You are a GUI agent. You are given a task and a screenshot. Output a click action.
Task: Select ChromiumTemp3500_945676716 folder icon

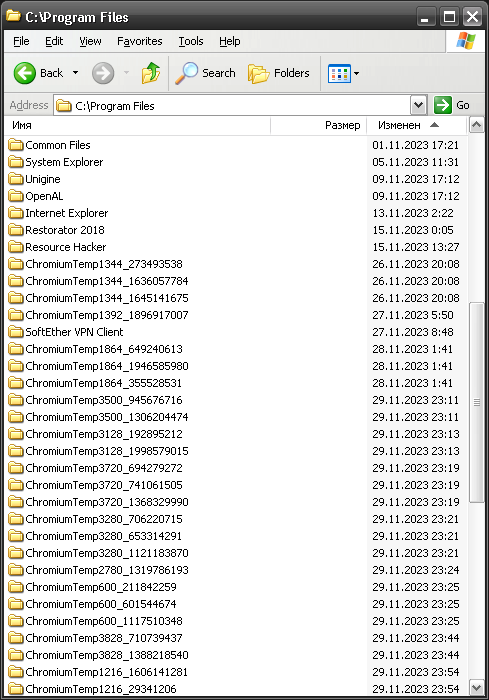click(x=16, y=400)
